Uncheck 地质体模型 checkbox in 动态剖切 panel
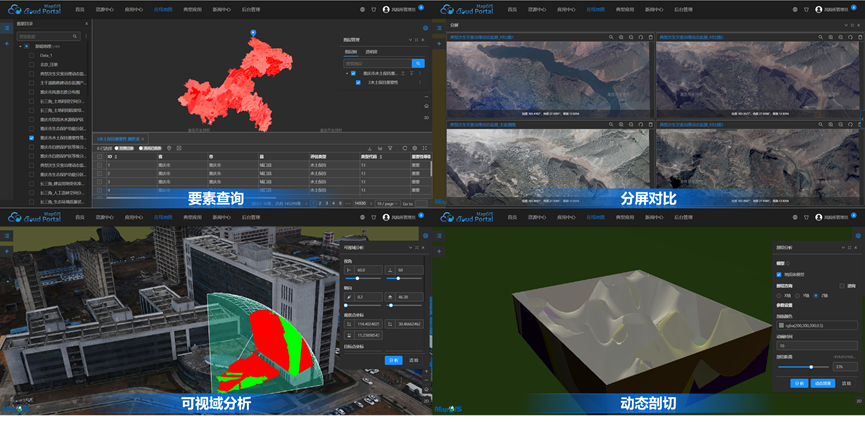865x430 pixels. [778, 274]
